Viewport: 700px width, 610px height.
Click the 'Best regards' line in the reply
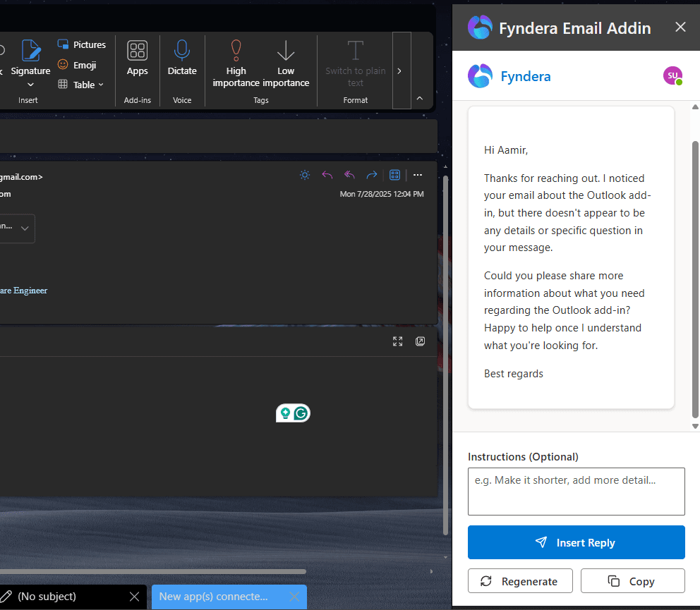tap(514, 374)
